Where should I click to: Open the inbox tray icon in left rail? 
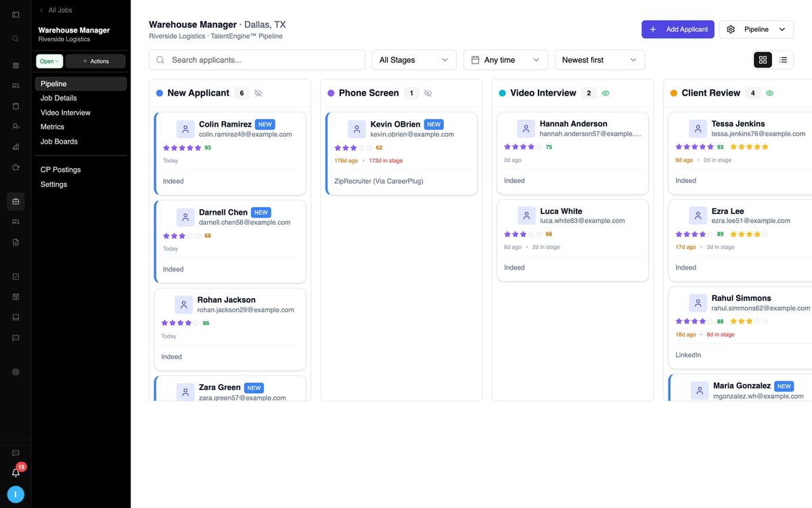(x=16, y=317)
